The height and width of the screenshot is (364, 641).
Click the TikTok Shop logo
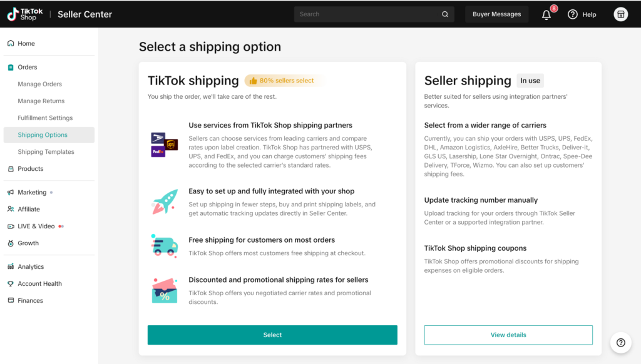click(x=24, y=13)
